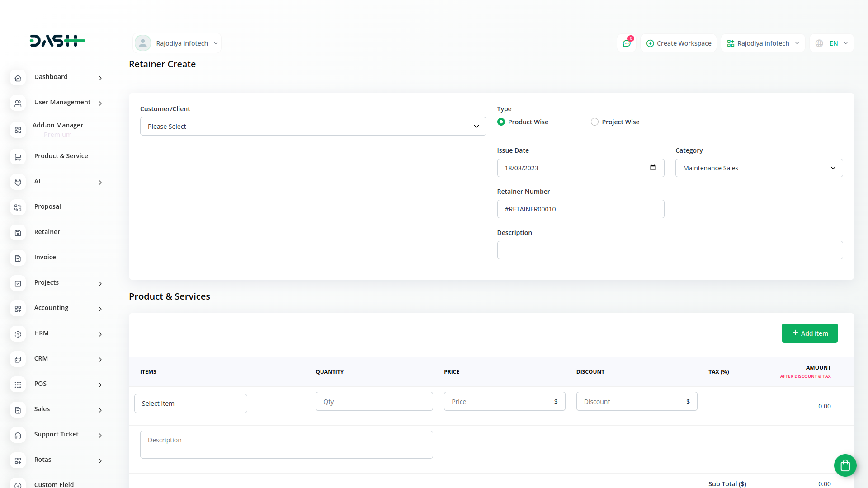The height and width of the screenshot is (488, 868).
Task: Click the Product & Service cart icon
Action: tap(18, 157)
